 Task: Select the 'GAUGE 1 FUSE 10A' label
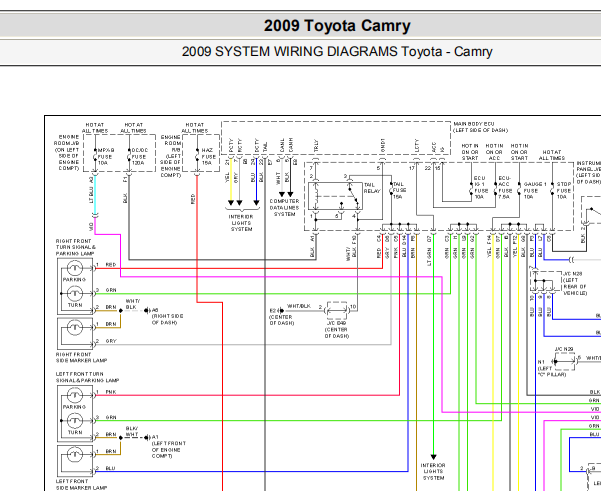pos(535,190)
